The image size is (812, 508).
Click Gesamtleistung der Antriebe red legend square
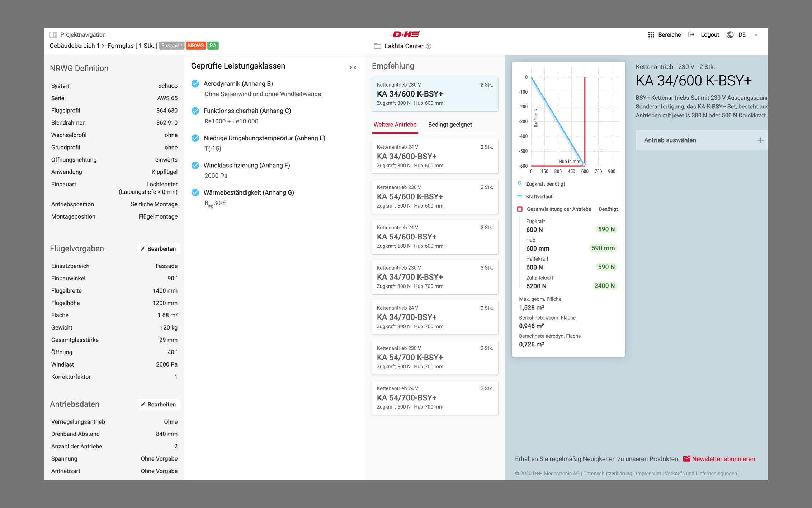coord(520,209)
